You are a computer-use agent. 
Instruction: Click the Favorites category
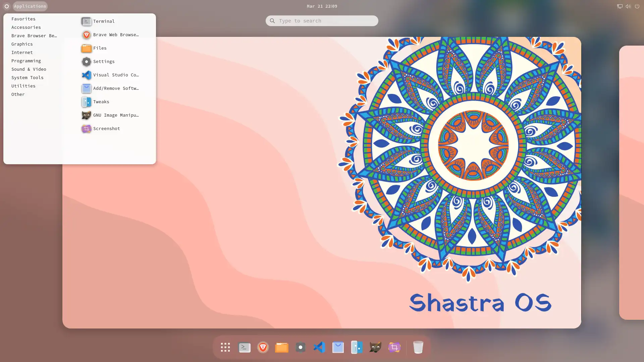23,18
